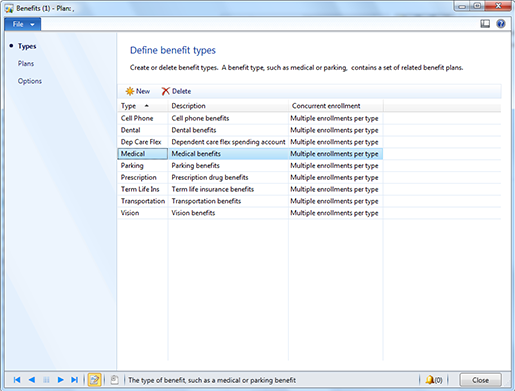This screenshot has width=515, height=391.
Task: Click the 'Cell phone benefits' description
Action: pos(200,118)
